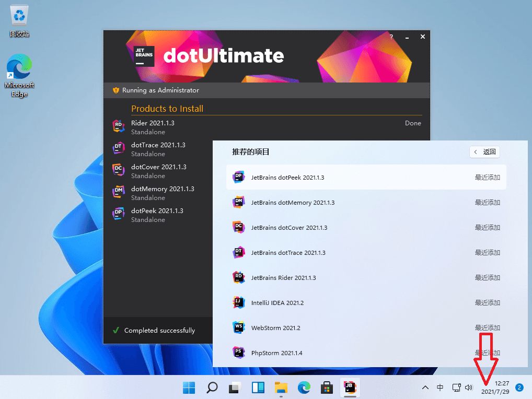
Task: Click the JetBrains logo in dotUltimate header
Action: click(144, 56)
